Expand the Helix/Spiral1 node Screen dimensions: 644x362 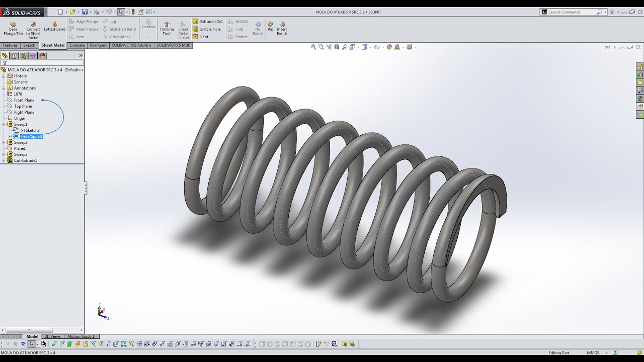click(10, 136)
